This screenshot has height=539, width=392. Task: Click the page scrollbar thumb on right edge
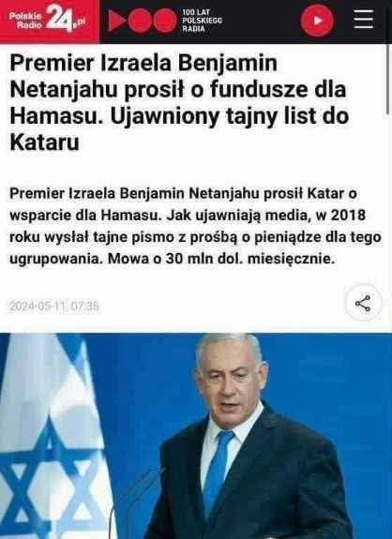coord(388,79)
